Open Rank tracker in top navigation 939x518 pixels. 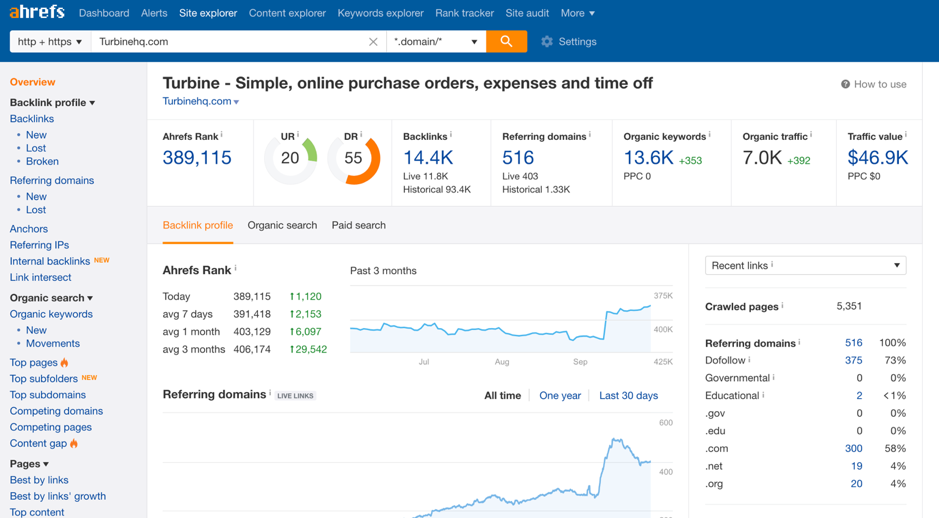(464, 13)
